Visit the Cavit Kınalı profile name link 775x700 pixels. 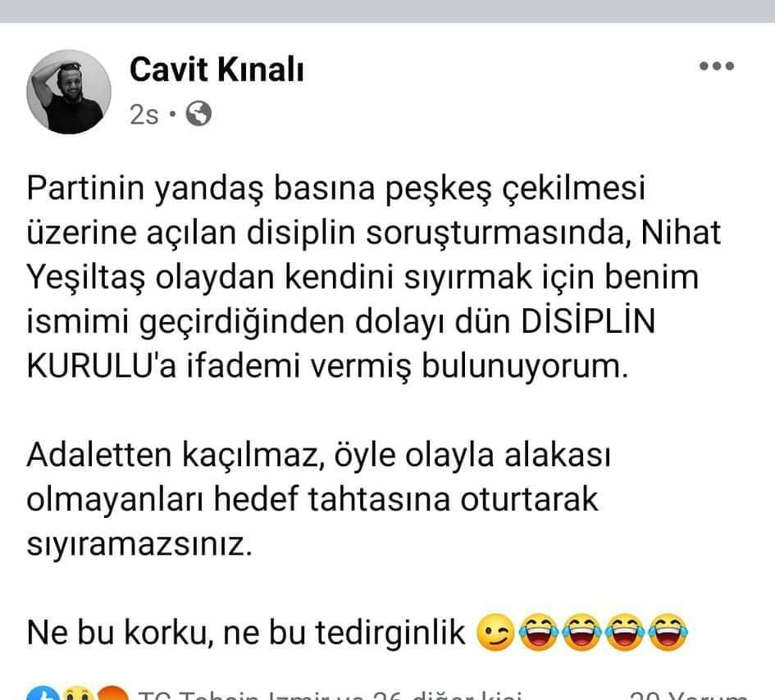tap(217, 70)
